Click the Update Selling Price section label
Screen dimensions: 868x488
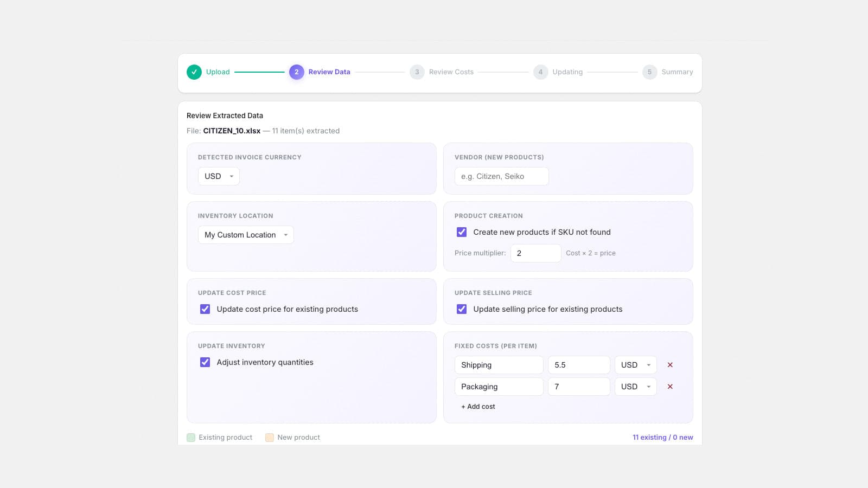(x=493, y=293)
